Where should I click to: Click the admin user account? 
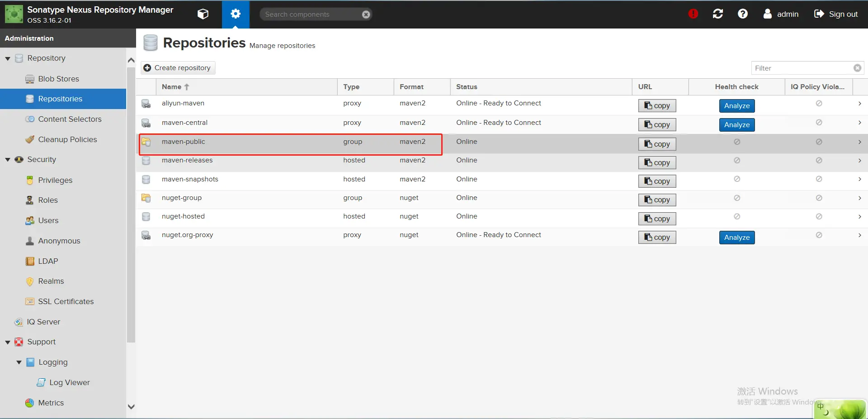point(781,14)
